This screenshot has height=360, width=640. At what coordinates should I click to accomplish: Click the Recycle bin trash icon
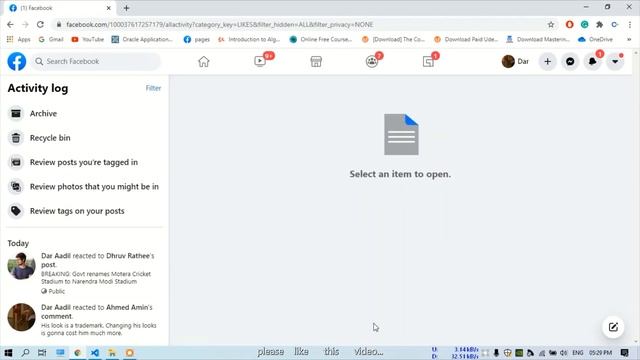pos(16,138)
